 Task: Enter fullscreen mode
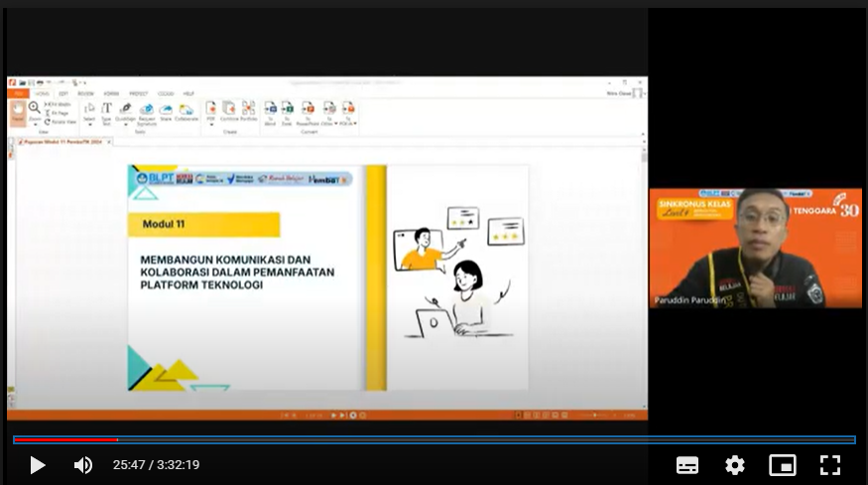pos(829,465)
